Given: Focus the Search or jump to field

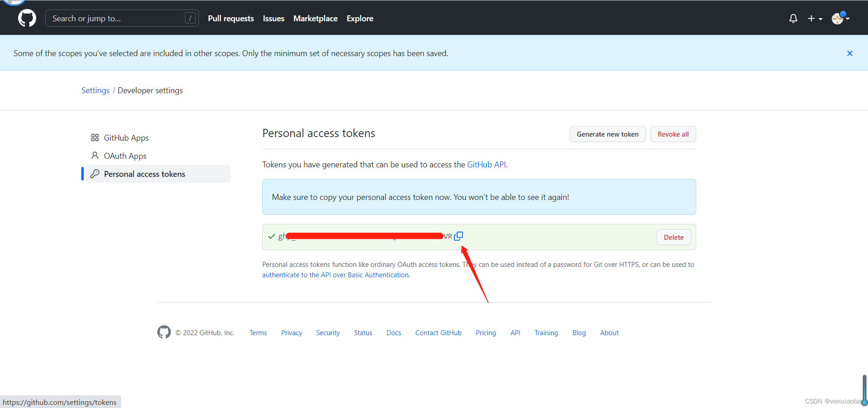Looking at the screenshot, I should point(122,18).
